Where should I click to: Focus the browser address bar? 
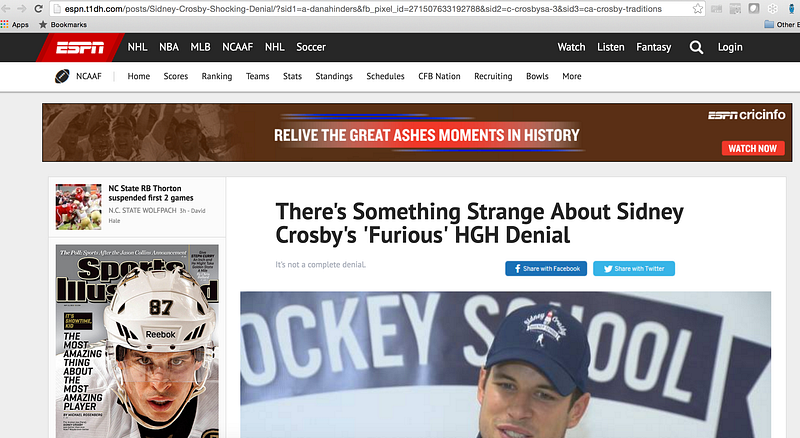coord(378,9)
